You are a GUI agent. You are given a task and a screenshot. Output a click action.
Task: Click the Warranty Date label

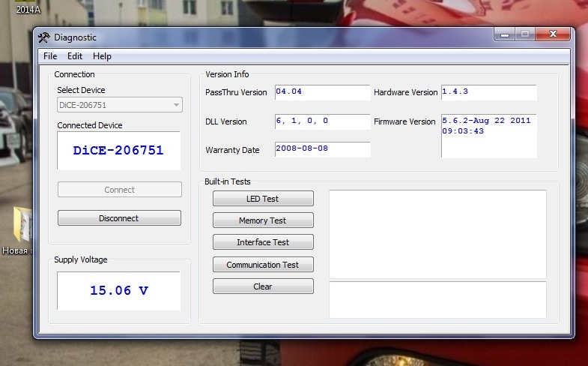pos(232,150)
